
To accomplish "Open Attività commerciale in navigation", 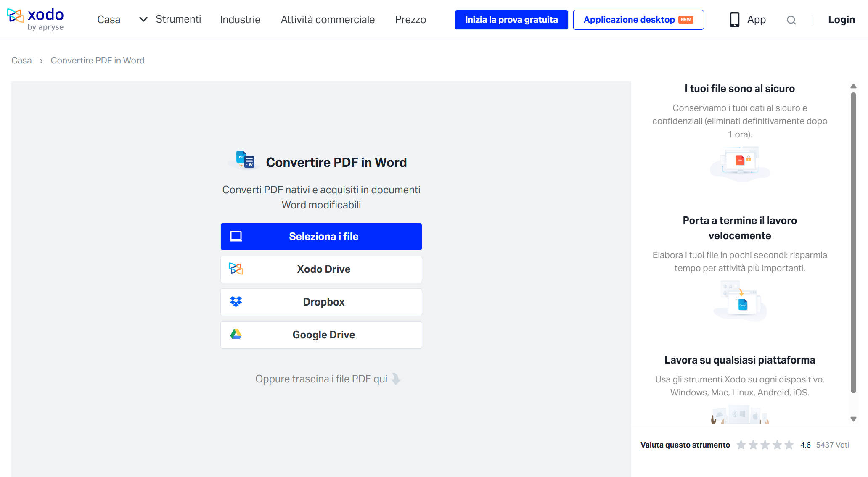I will pyautogui.click(x=328, y=20).
